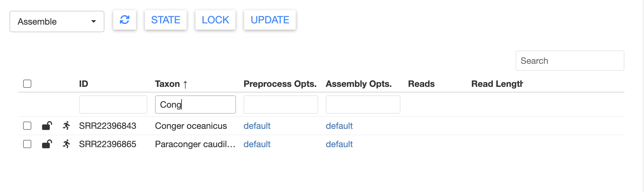The width and height of the screenshot is (644, 192).
Task: Open Assembly default link for Paraconger row
Action: click(339, 144)
